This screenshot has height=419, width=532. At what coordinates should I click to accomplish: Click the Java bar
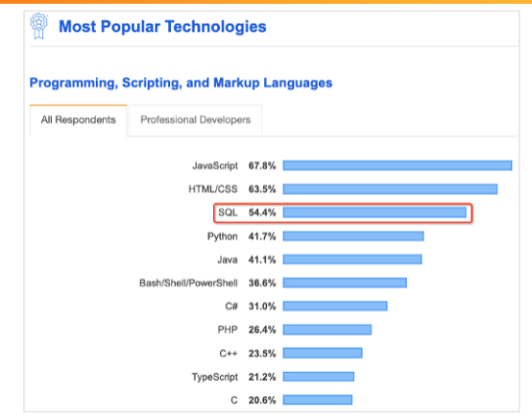(352, 259)
